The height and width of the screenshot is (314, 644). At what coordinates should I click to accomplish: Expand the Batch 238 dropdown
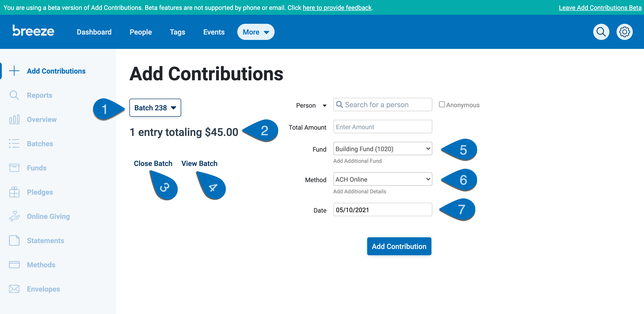pos(155,108)
